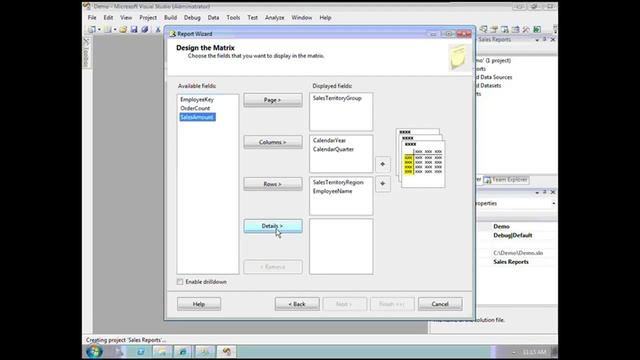
Task: Open Properties panel window position dropdown
Action: (x=537, y=192)
